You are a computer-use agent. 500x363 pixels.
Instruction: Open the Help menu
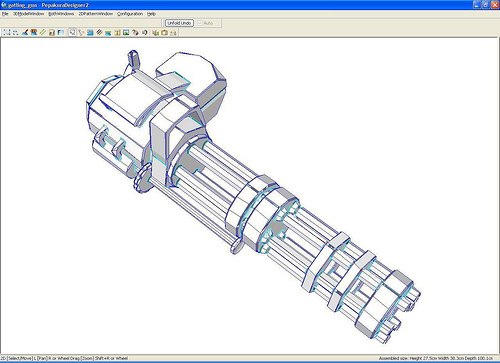click(151, 14)
